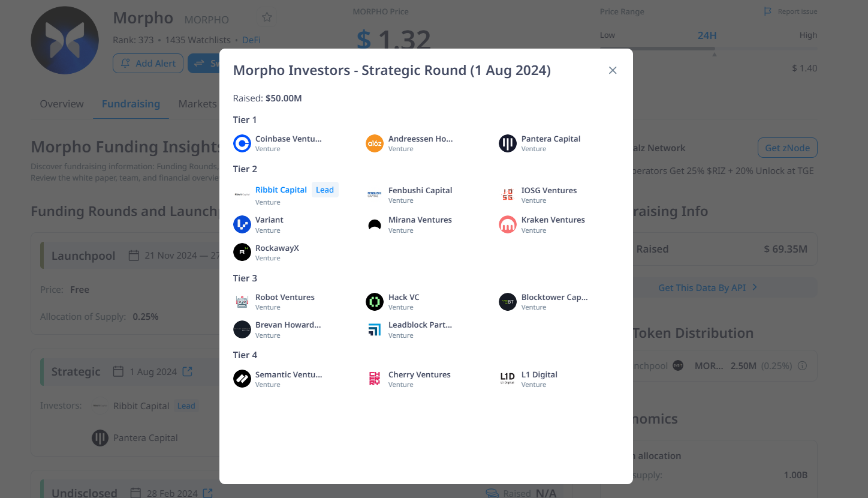Click the Kraken Ventures logo

[508, 224]
